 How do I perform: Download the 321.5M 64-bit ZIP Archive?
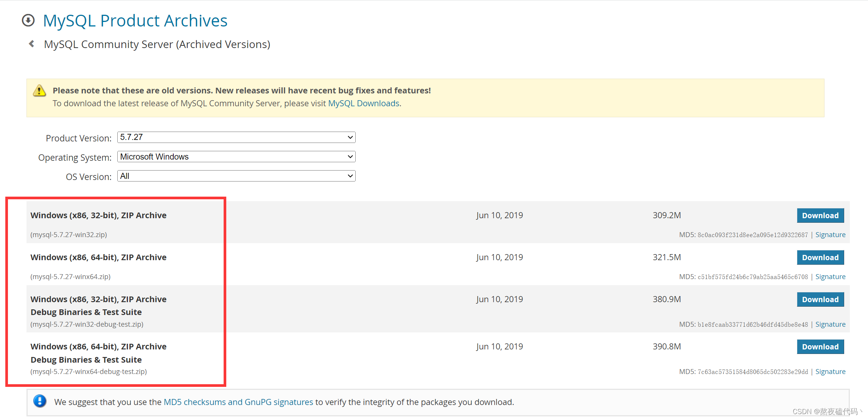(820, 258)
